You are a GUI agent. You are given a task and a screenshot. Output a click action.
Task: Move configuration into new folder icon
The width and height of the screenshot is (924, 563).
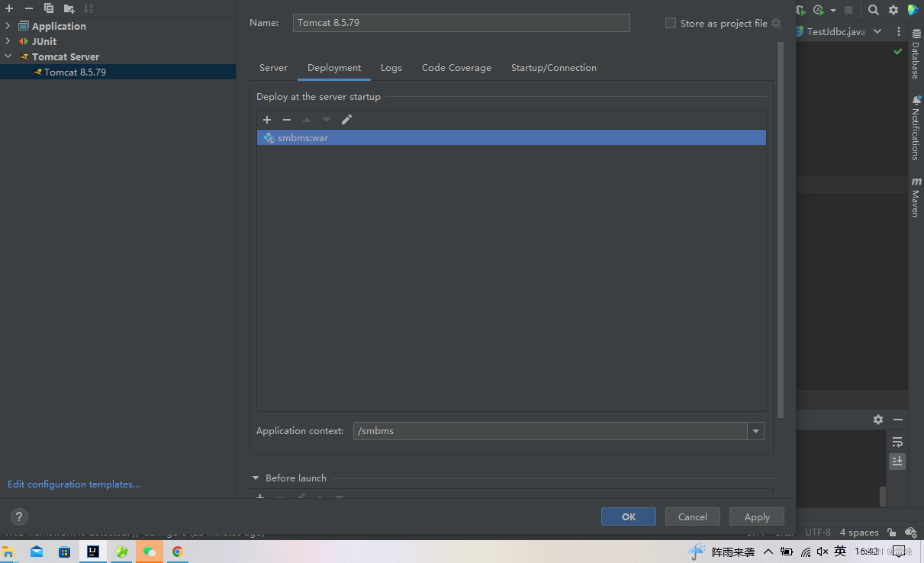(69, 8)
